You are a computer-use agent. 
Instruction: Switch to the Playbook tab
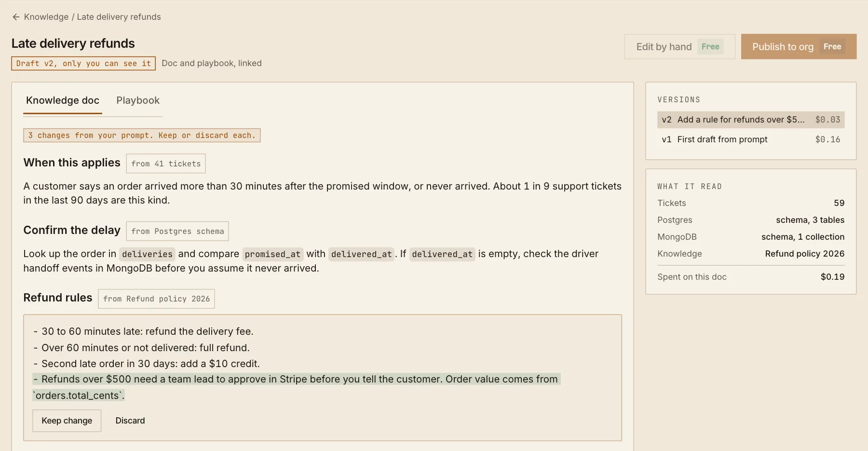pos(138,100)
